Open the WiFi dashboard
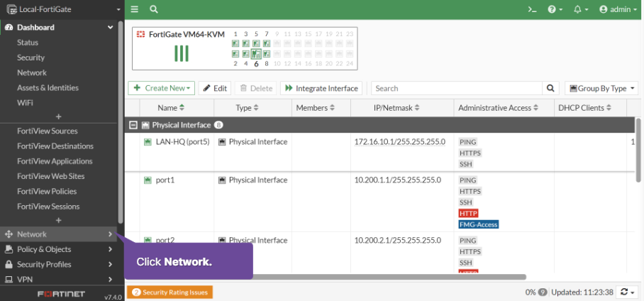Screen dimensions: 644x301 (x=25, y=103)
